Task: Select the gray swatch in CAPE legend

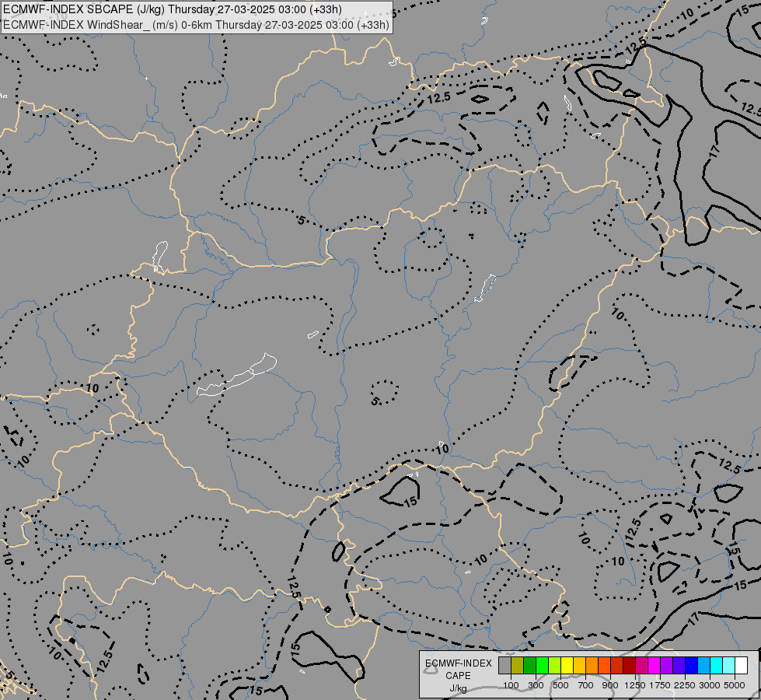Action: point(504,666)
